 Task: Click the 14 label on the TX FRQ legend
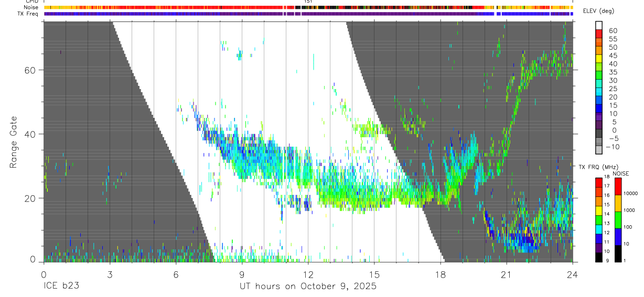pyautogui.click(x=607, y=214)
